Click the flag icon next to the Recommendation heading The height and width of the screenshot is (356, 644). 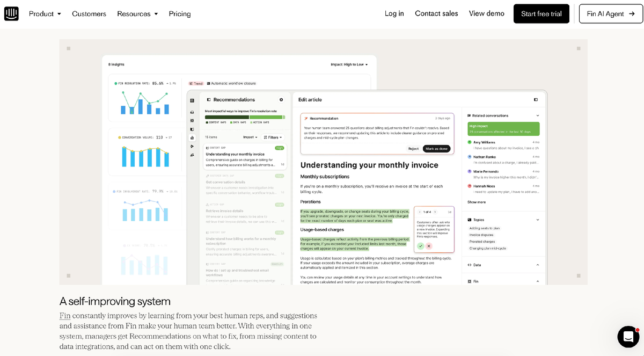305,118
